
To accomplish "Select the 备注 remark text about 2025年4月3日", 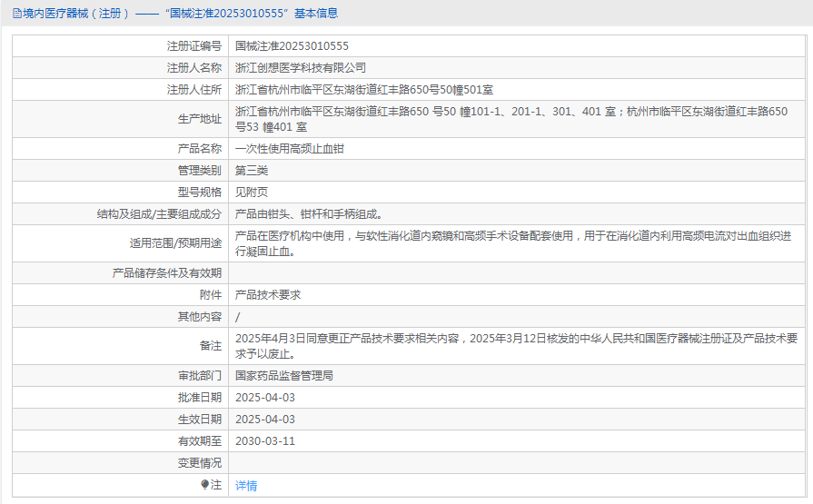I will tap(517, 346).
